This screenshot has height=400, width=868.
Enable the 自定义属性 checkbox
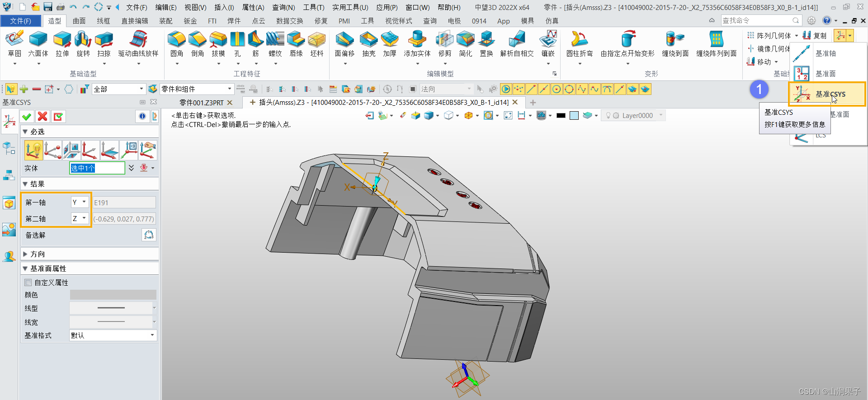(28, 282)
